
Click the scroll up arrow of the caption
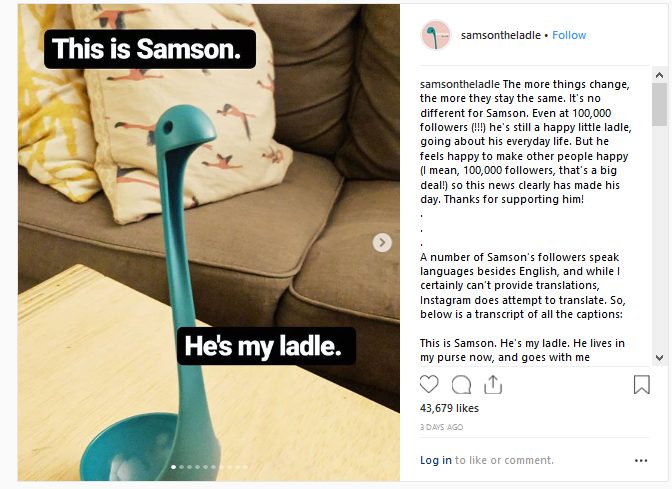pos(660,75)
